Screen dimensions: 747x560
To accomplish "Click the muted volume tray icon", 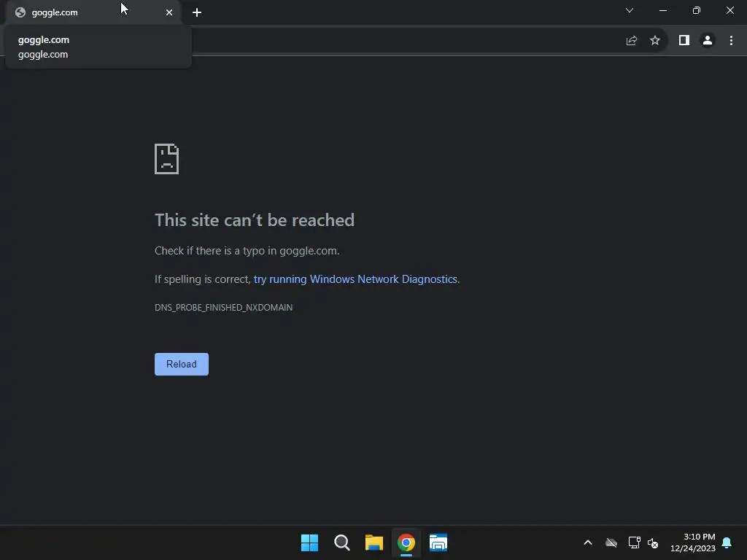I will (653, 542).
